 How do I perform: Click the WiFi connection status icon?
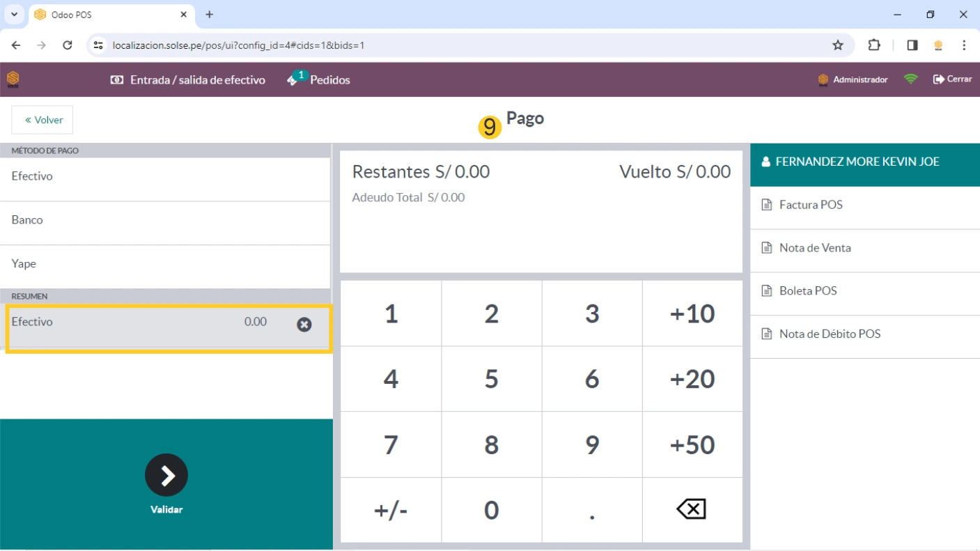tap(910, 79)
